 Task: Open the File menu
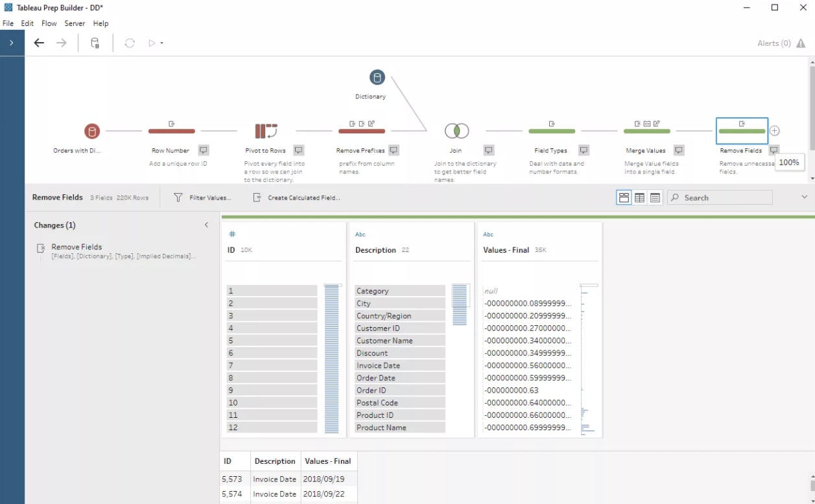coord(8,23)
